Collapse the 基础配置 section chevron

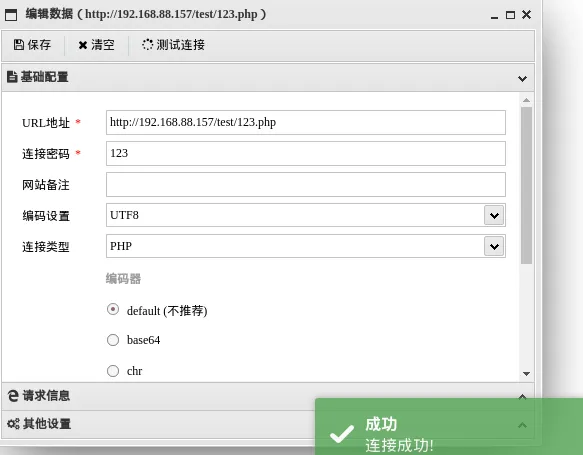(x=522, y=78)
